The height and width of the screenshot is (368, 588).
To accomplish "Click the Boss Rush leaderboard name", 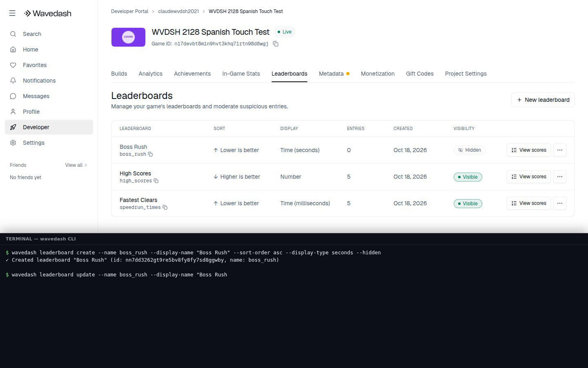I will pyautogui.click(x=134, y=147).
